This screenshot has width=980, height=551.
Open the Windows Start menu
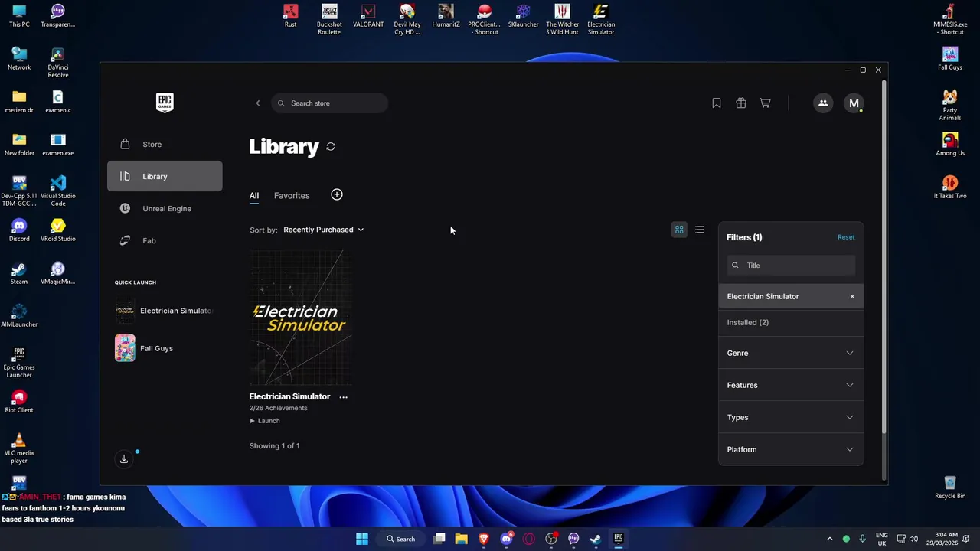pos(362,539)
